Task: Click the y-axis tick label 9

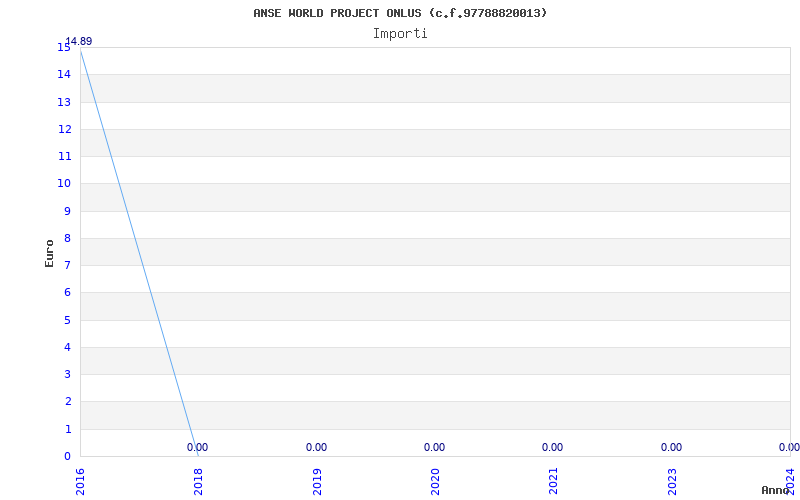Action: click(67, 211)
